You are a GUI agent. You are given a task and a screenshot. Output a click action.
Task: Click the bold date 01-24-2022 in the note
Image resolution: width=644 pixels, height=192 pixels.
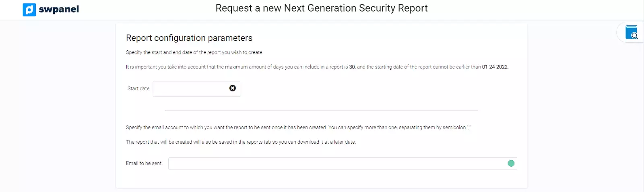tap(495, 67)
